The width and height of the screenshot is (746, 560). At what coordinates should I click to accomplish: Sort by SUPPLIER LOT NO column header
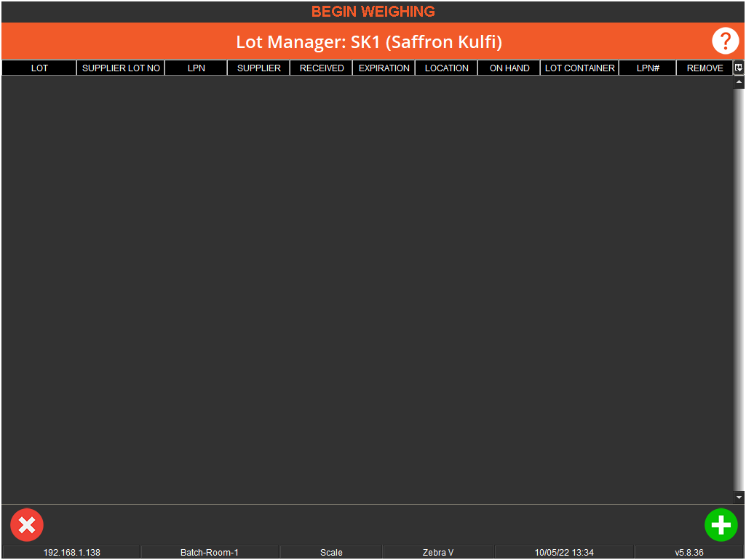[x=121, y=68]
